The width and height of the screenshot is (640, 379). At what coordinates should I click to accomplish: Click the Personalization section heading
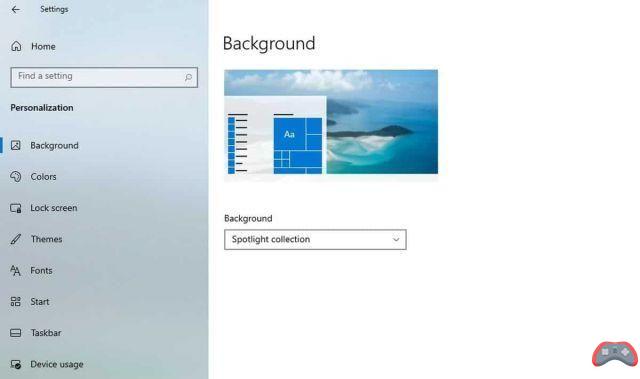(x=42, y=108)
